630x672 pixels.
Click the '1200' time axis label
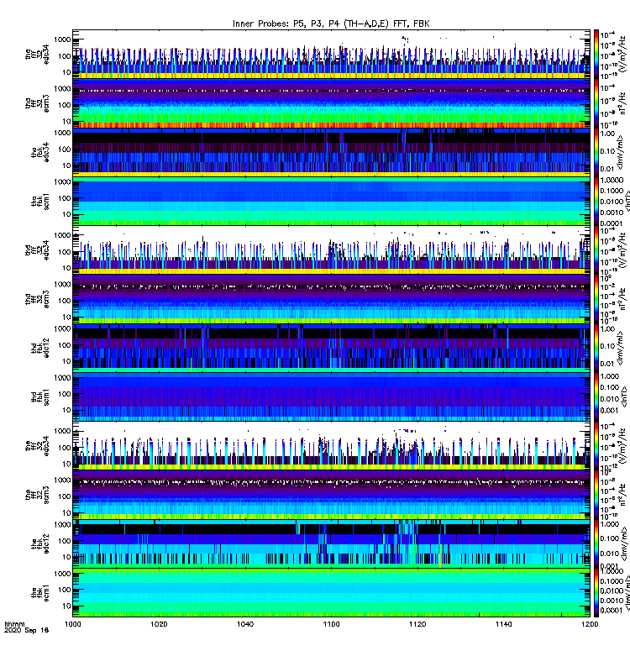(x=590, y=624)
